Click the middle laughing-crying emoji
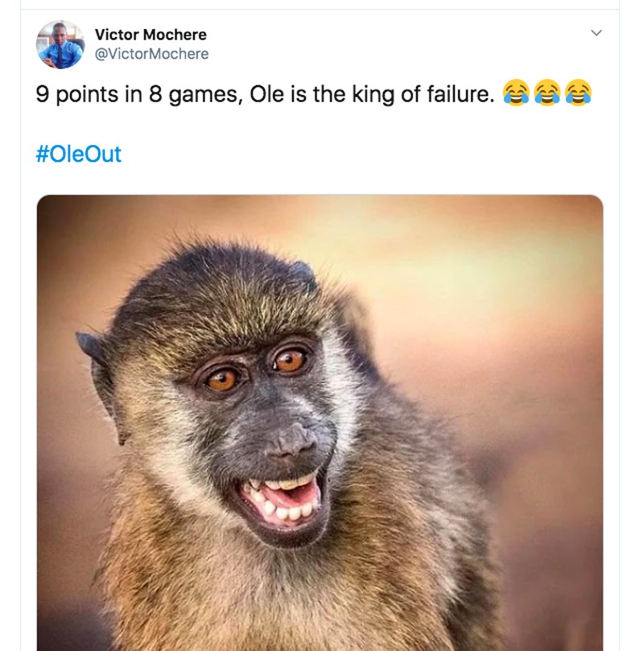Screen dimensions: 644x651 [x=547, y=93]
